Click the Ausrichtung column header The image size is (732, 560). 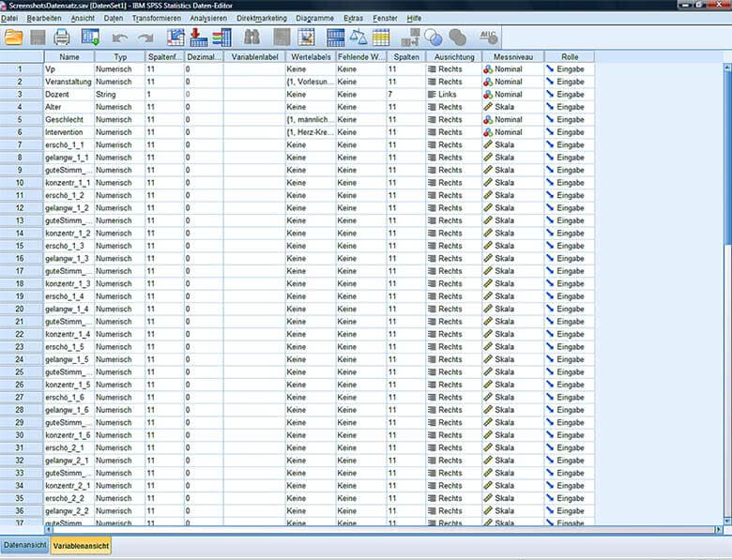(x=454, y=57)
